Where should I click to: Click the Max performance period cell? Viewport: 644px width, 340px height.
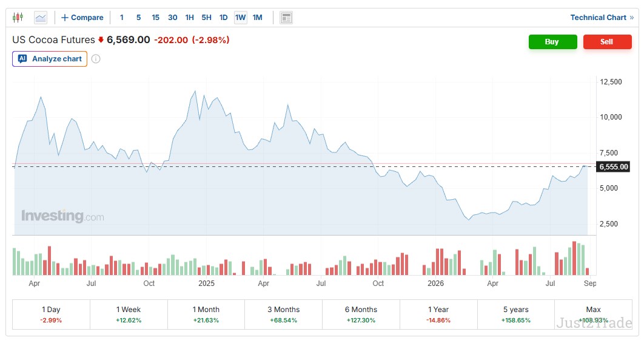[x=593, y=314]
